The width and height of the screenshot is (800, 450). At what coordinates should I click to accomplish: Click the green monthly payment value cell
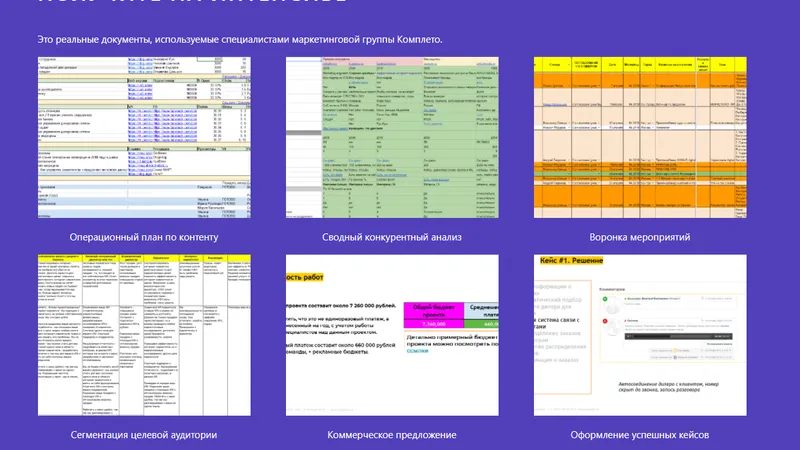point(481,324)
